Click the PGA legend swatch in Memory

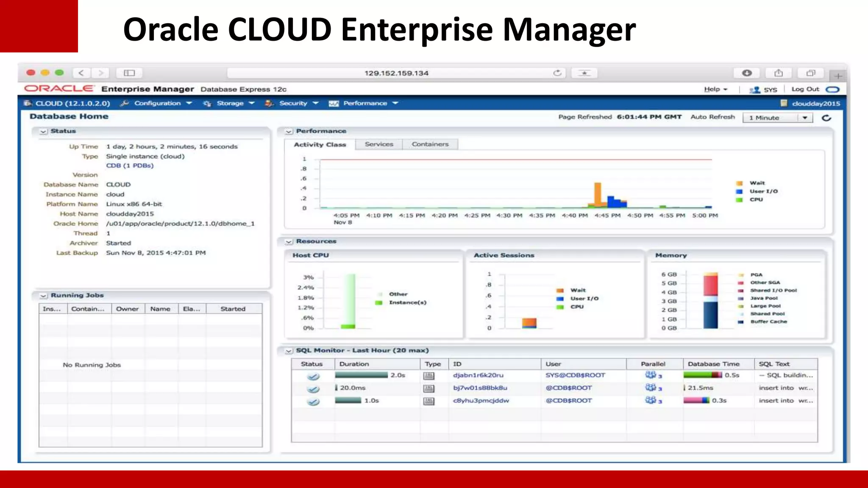[741, 275]
